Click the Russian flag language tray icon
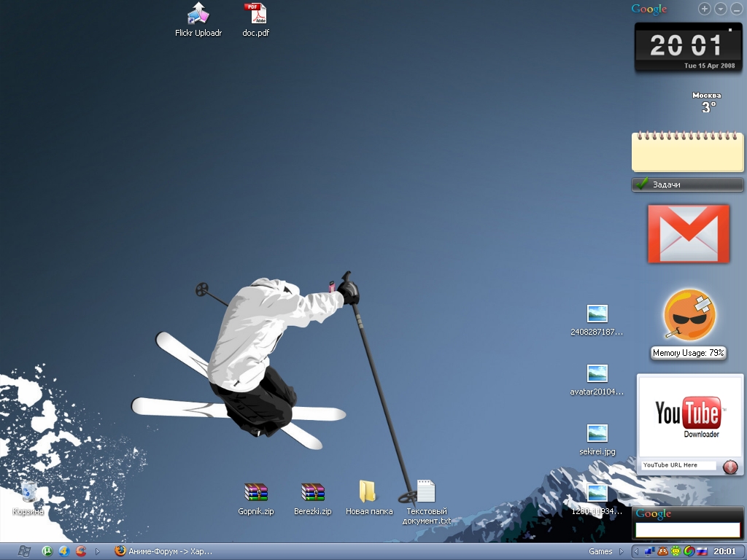Image resolution: width=747 pixels, height=560 pixels. [702, 551]
